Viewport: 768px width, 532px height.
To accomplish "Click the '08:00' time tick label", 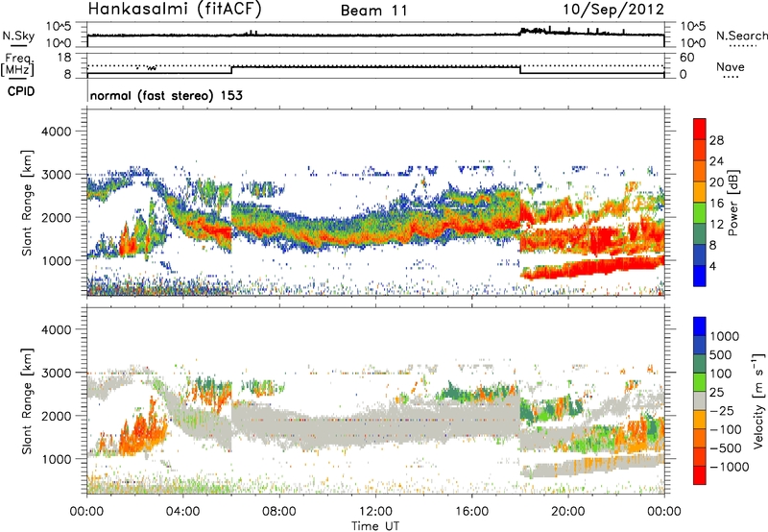I will point(279,512).
